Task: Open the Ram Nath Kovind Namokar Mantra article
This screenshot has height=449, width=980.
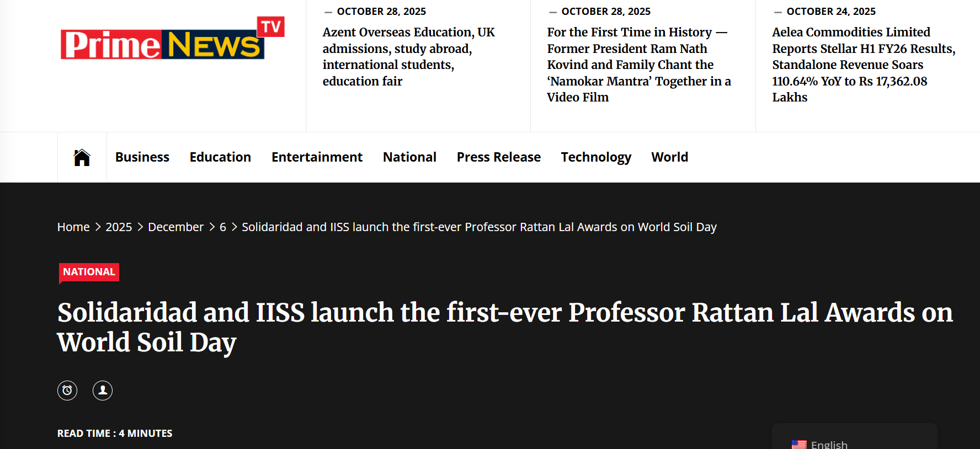Action: click(x=638, y=65)
